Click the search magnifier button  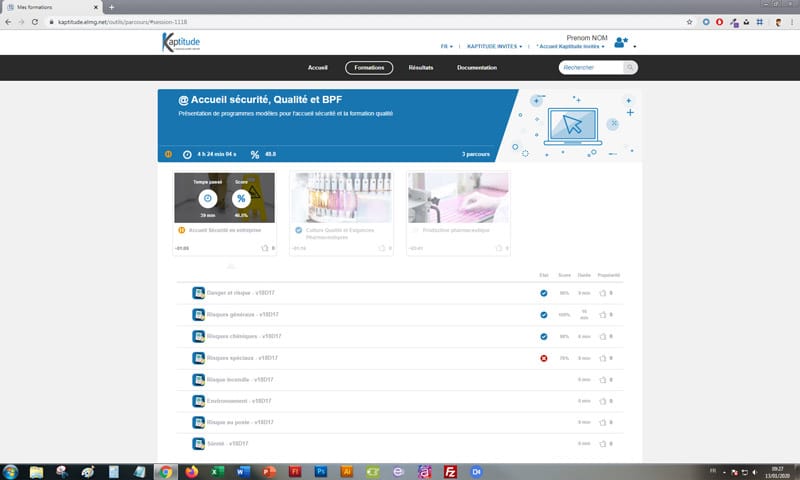point(630,68)
